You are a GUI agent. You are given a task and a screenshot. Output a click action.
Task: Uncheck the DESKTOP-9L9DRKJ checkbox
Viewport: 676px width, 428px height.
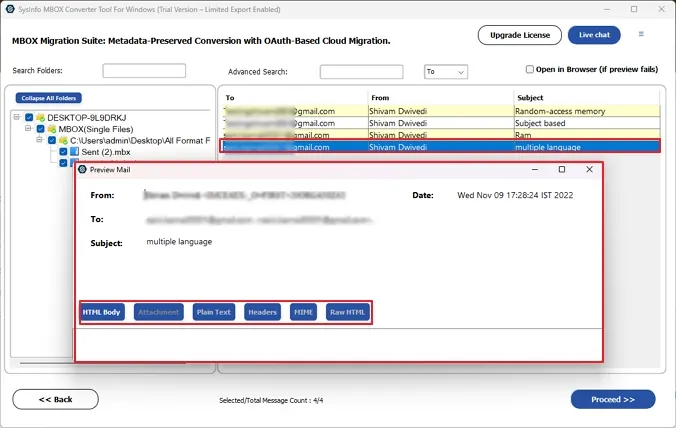(x=29, y=118)
